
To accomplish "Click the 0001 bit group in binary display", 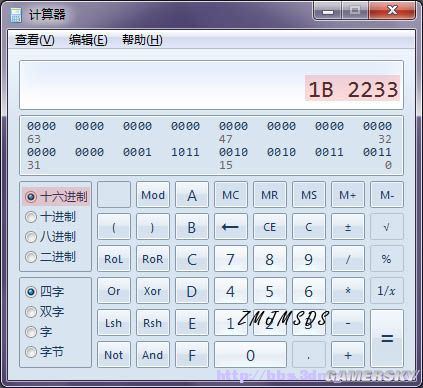I will point(137,152).
